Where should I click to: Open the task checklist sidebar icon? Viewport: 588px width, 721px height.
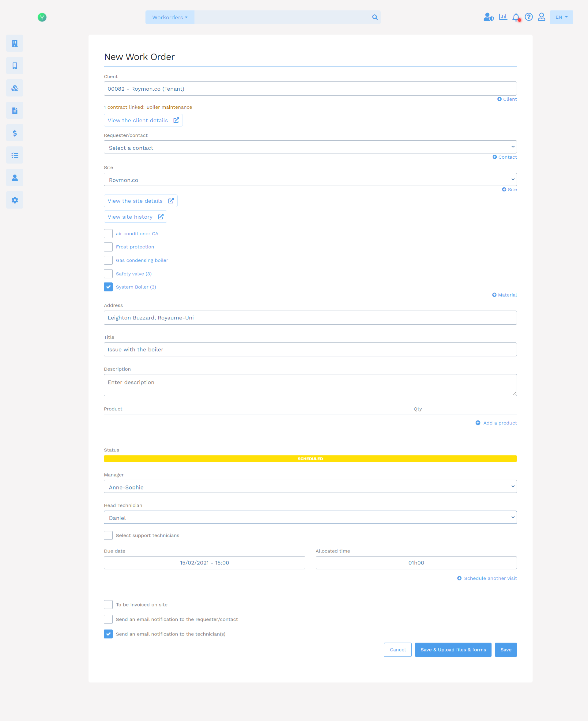coord(15,155)
